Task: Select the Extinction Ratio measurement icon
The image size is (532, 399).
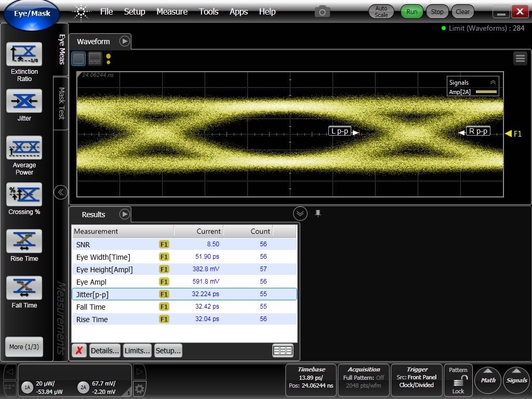Action: pos(24,54)
